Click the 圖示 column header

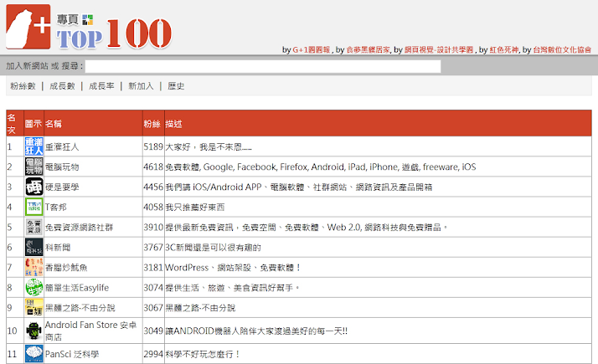(x=34, y=124)
